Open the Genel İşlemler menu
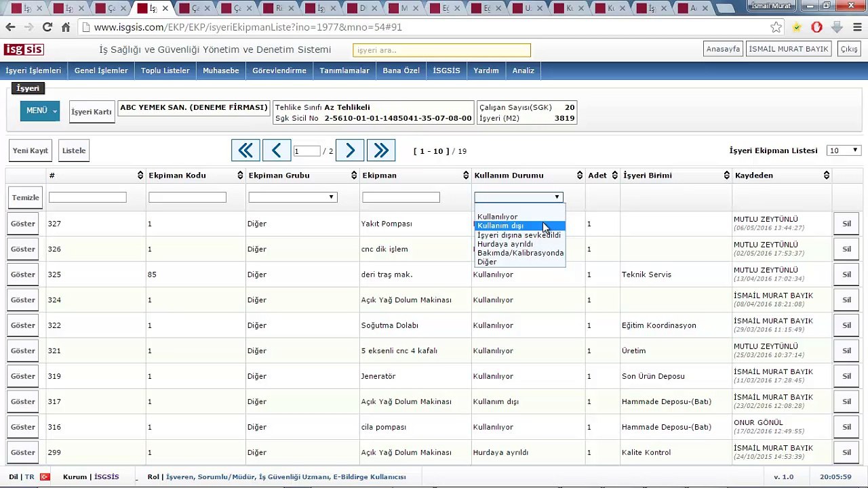The height and width of the screenshot is (488, 868). coord(101,70)
